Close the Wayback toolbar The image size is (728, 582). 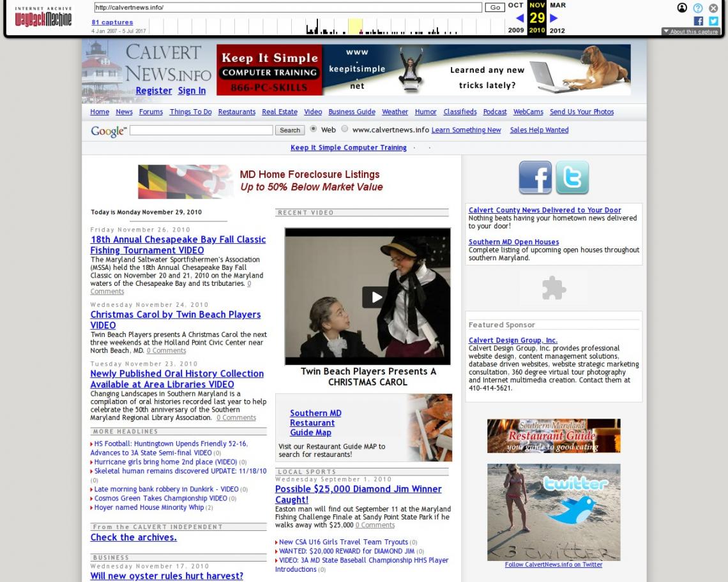pyautogui.click(x=713, y=8)
